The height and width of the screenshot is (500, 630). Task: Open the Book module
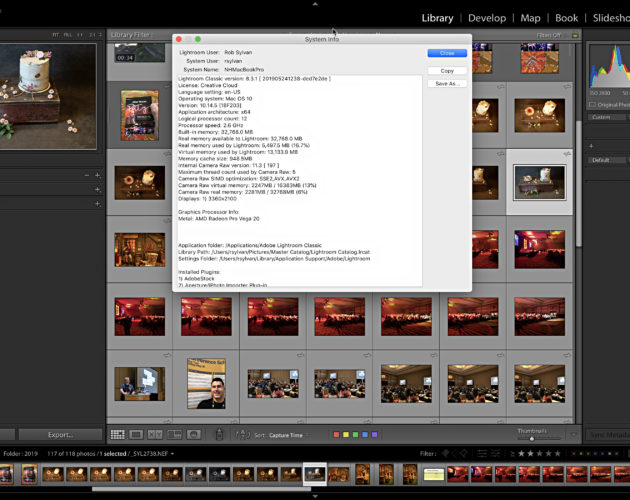point(567,18)
